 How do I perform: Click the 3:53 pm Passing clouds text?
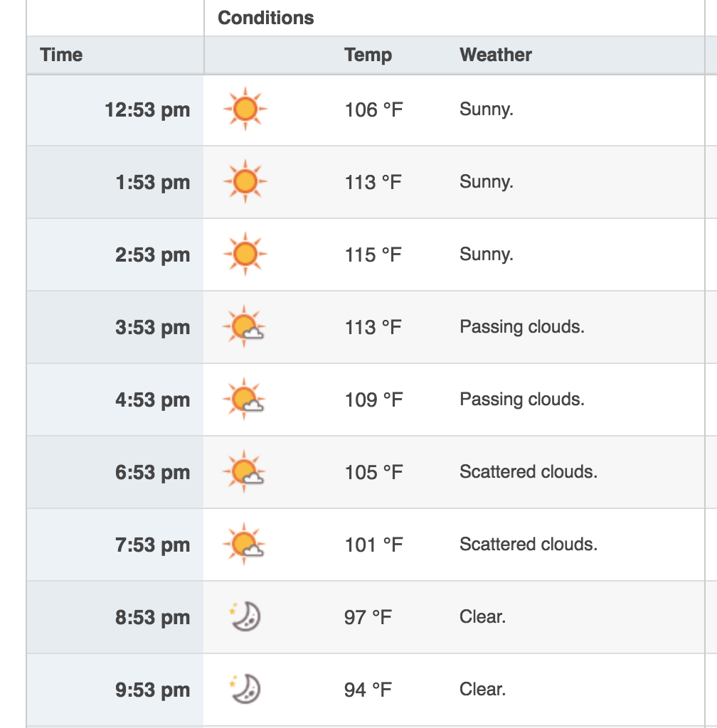tap(522, 327)
